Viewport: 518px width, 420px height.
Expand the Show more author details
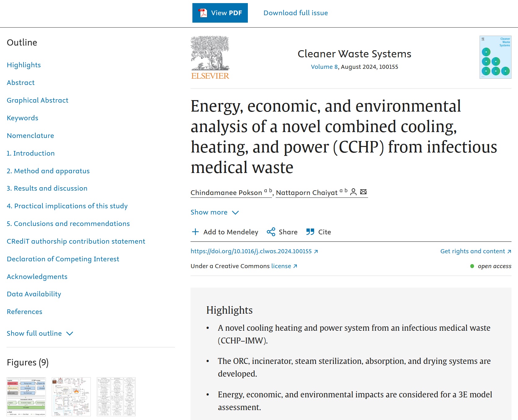pos(209,212)
